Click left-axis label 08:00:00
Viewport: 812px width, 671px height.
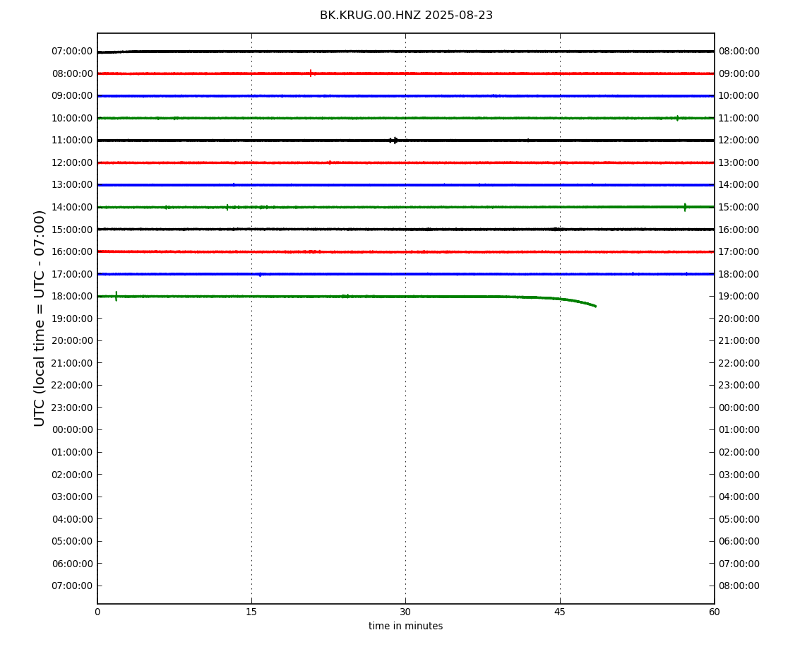coord(73,73)
